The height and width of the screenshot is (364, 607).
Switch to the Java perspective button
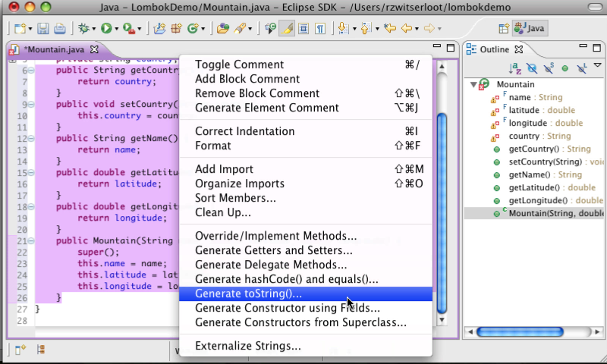[530, 29]
